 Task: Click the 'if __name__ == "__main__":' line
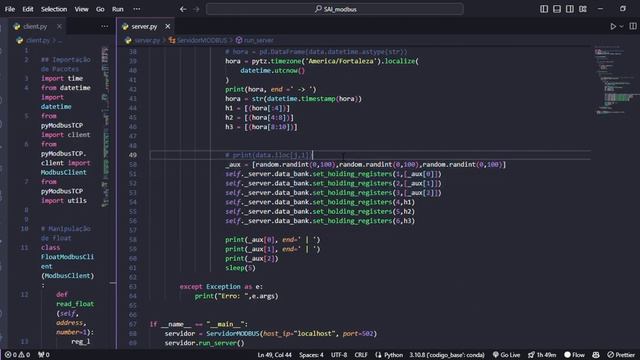(x=199, y=324)
